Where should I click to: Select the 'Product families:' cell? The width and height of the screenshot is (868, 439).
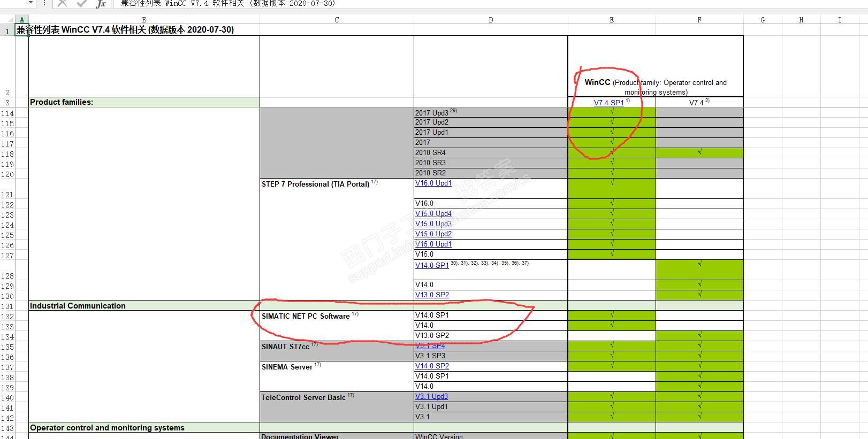pos(144,102)
